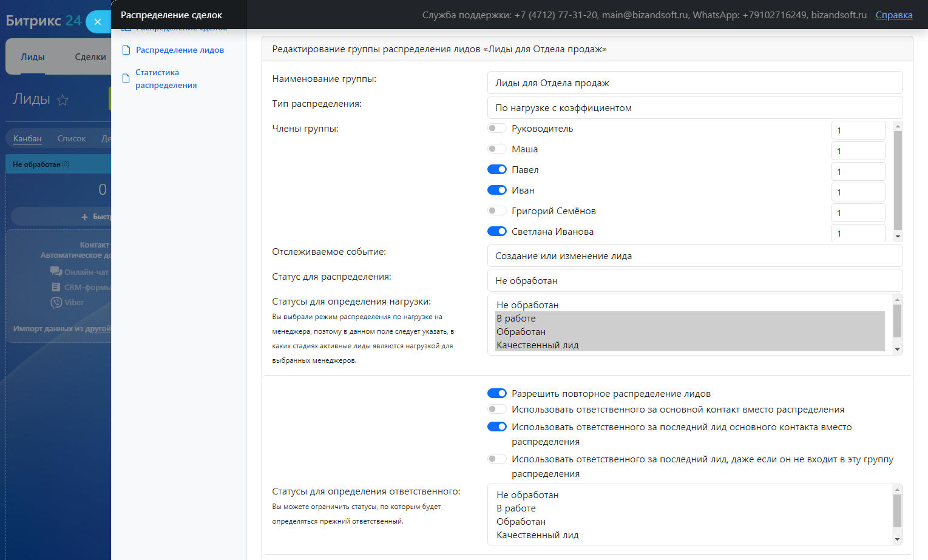
Task: Switch to the Сделки tab
Action: pos(90,57)
